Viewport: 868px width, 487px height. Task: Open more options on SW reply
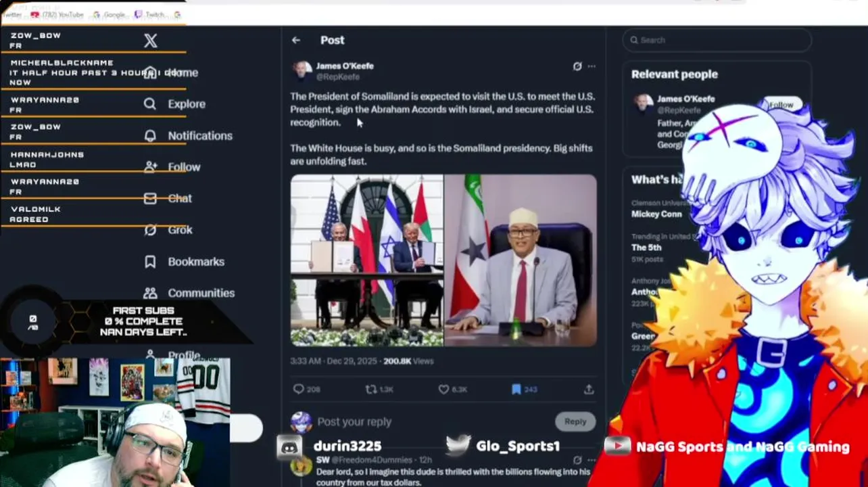[x=592, y=460]
